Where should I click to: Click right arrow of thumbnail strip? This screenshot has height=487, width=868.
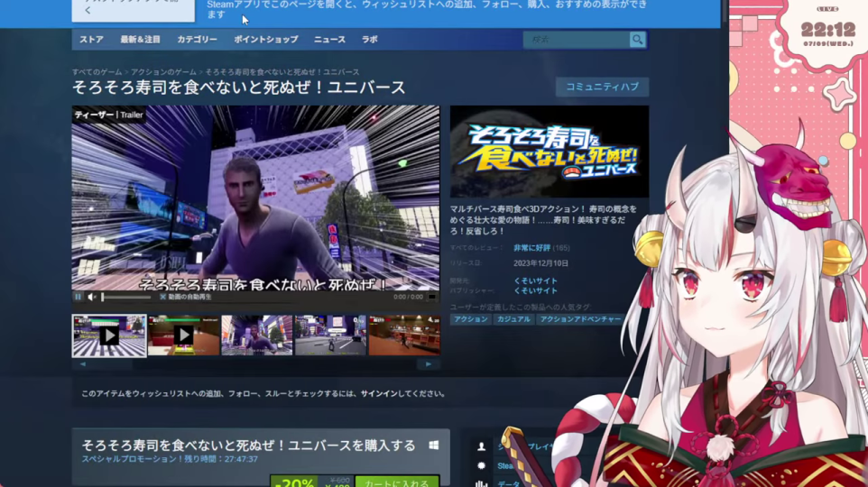pyautogui.click(x=429, y=364)
